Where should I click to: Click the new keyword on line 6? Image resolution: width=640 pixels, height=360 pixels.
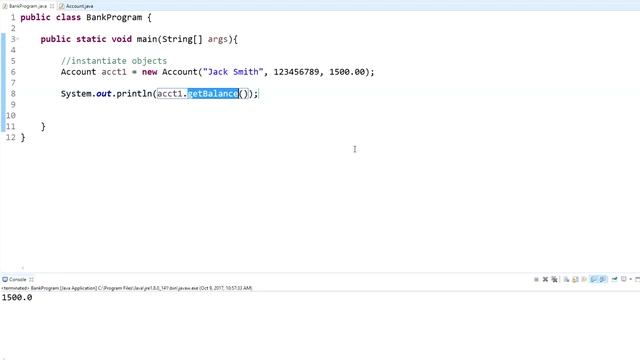click(149, 72)
